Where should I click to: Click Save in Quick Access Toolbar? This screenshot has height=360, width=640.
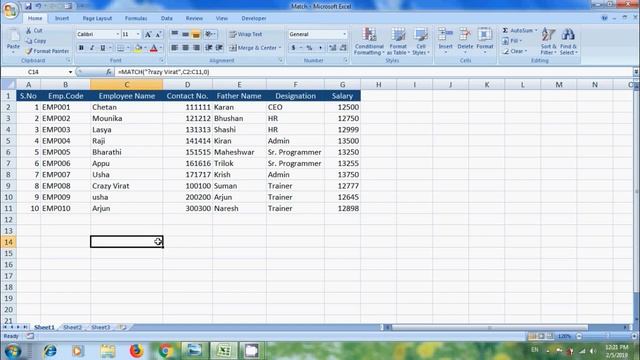28,6
